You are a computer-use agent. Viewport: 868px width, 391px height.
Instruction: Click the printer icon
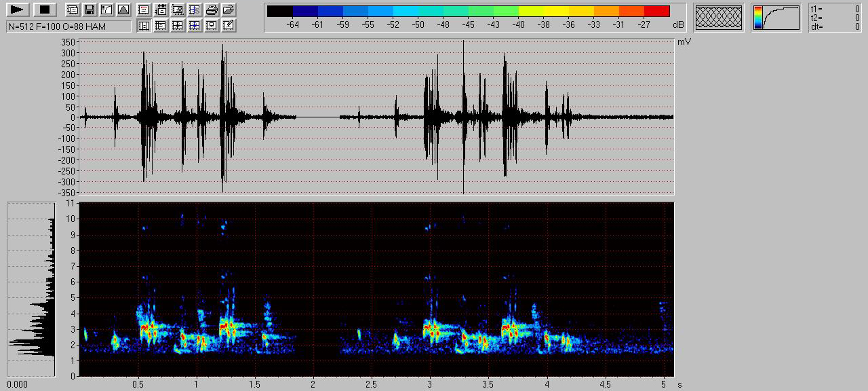click(x=212, y=10)
